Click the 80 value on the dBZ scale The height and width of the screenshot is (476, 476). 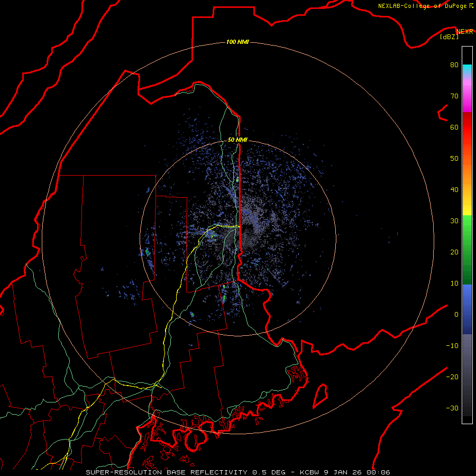point(454,65)
